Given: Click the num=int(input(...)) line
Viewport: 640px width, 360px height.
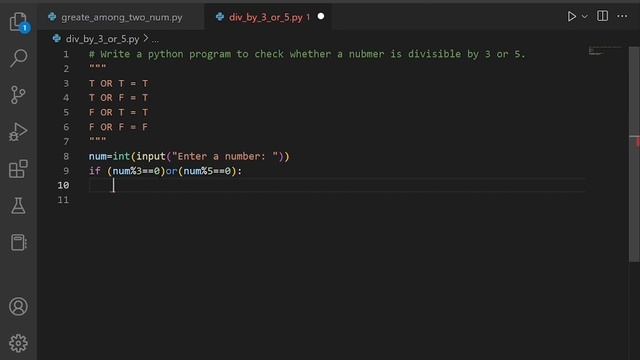Looking at the screenshot, I should point(189,156).
